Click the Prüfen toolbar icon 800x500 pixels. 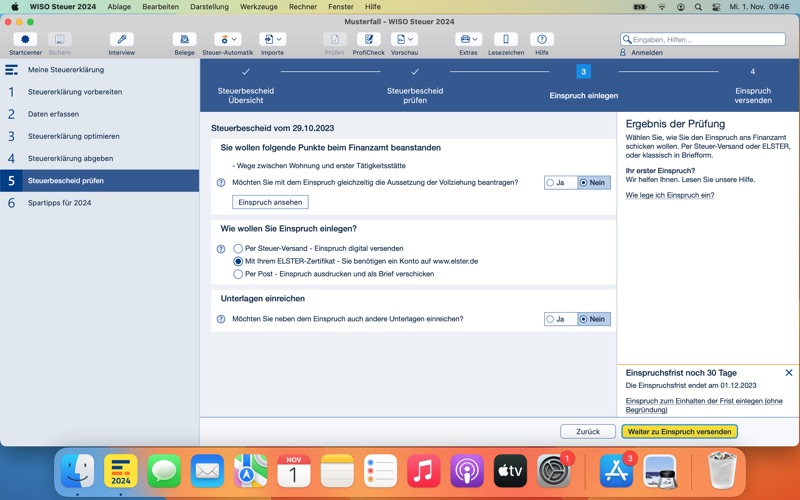[335, 39]
